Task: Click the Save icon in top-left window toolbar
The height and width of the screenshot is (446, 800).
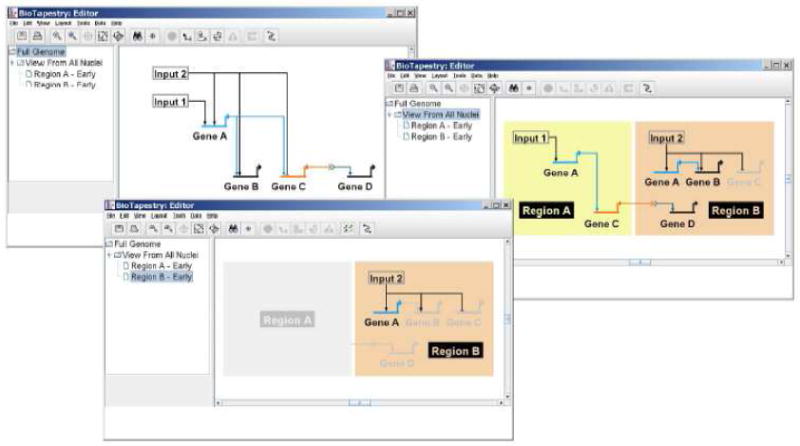Action: (22, 34)
